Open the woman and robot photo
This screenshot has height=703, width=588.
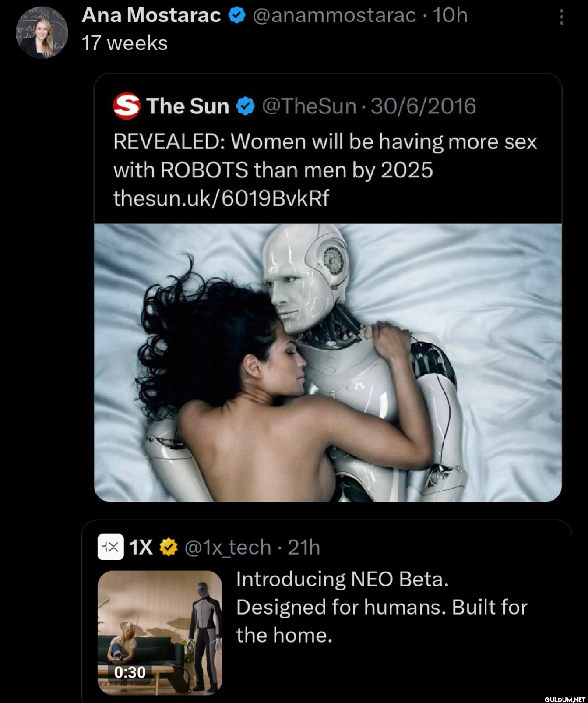[328, 363]
